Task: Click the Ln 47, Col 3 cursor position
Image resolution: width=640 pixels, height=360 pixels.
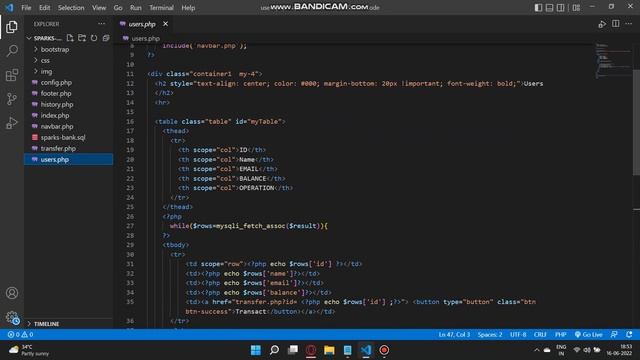Action: [454, 334]
